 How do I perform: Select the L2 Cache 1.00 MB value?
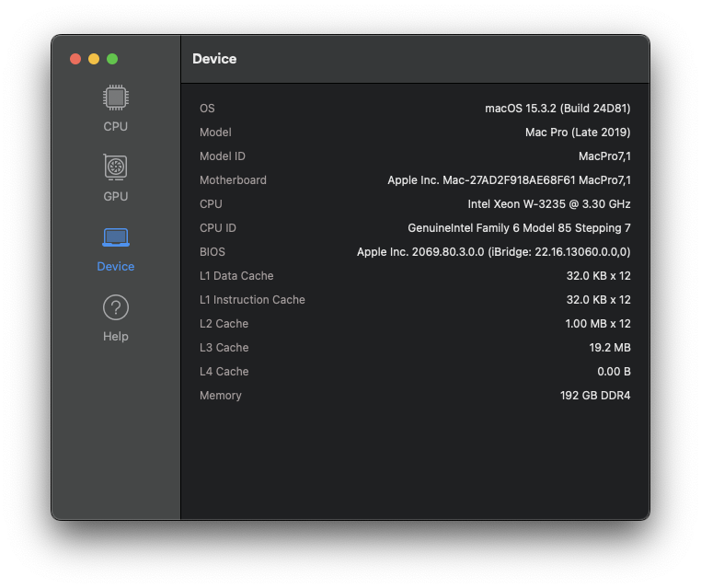pyautogui.click(x=597, y=324)
